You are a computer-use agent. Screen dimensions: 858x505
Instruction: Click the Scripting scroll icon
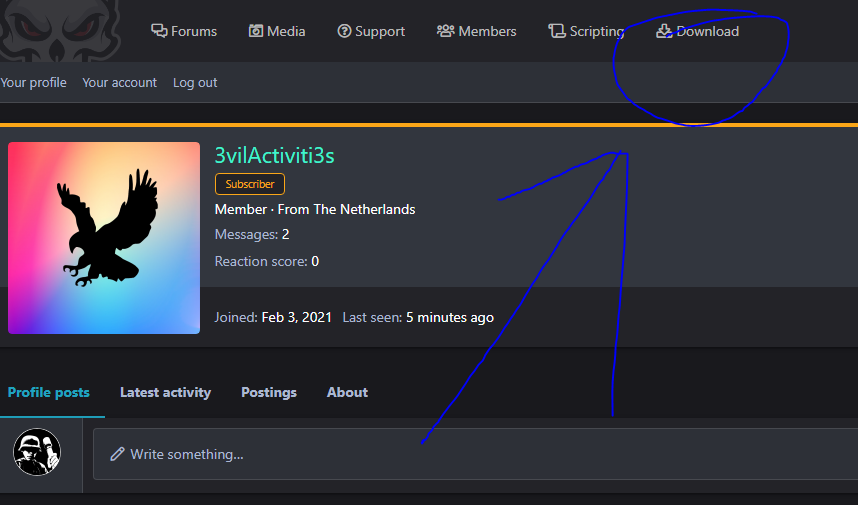click(x=557, y=31)
